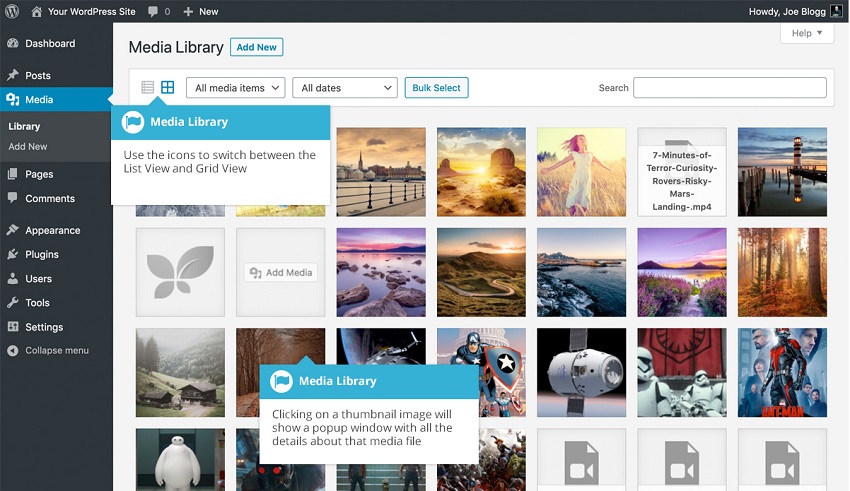The height and width of the screenshot is (491, 850).
Task: Click Collapse menu text
Action: pyautogui.click(x=57, y=351)
